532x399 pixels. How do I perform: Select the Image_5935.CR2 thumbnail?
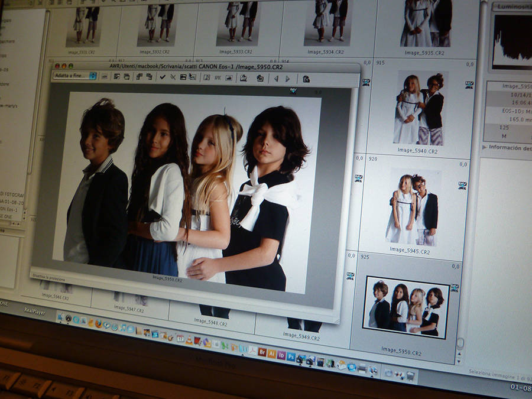click(x=424, y=24)
